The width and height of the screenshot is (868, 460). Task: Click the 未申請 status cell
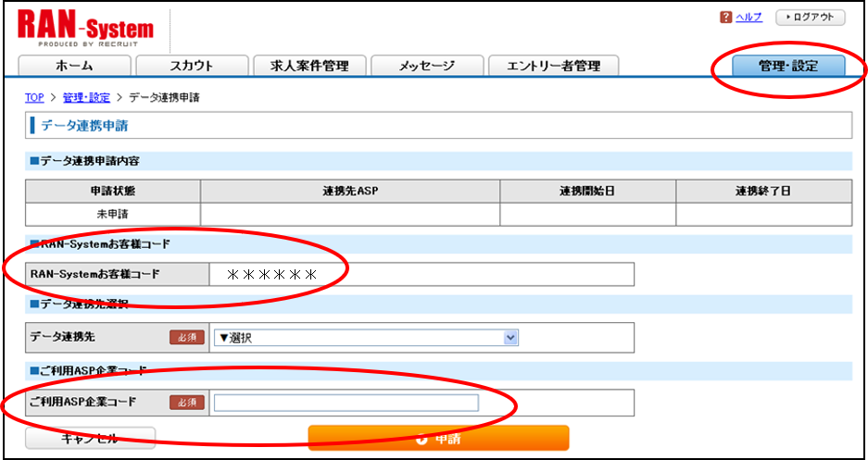point(113,215)
